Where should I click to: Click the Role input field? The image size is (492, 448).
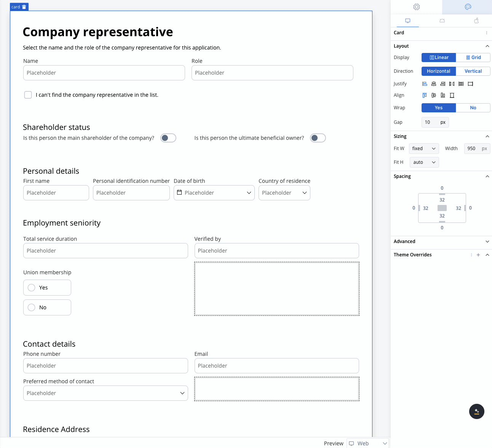click(272, 73)
